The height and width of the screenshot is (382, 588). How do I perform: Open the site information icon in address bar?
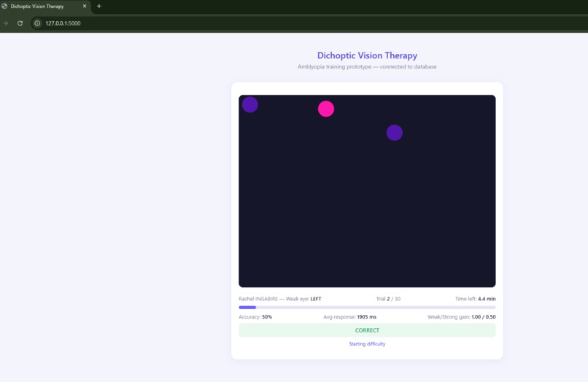(x=37, y=23)
